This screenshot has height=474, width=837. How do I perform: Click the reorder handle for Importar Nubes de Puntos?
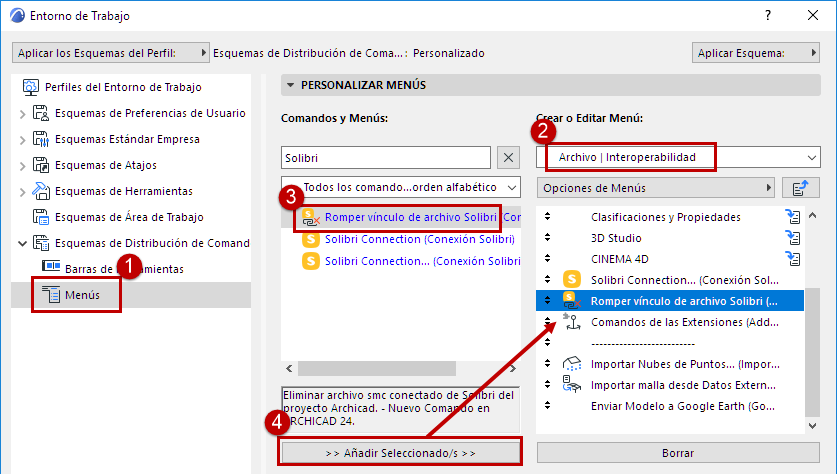point(547,364)
